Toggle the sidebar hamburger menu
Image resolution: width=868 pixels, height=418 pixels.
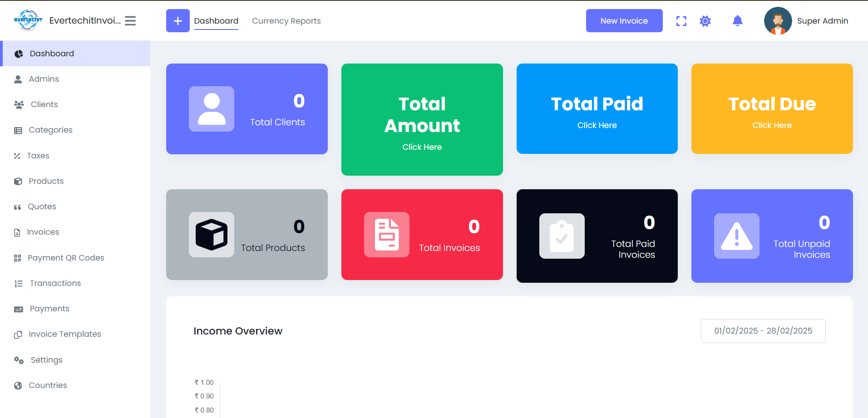pyautogui.click(x=130, y=21)
